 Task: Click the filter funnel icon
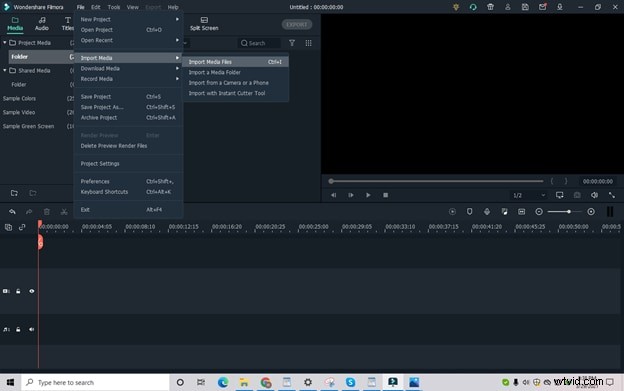point(292,43)
